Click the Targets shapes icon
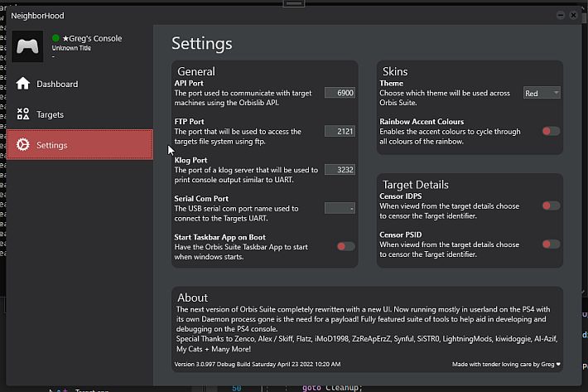Screen dimensions: 588x392 point(23,114)
